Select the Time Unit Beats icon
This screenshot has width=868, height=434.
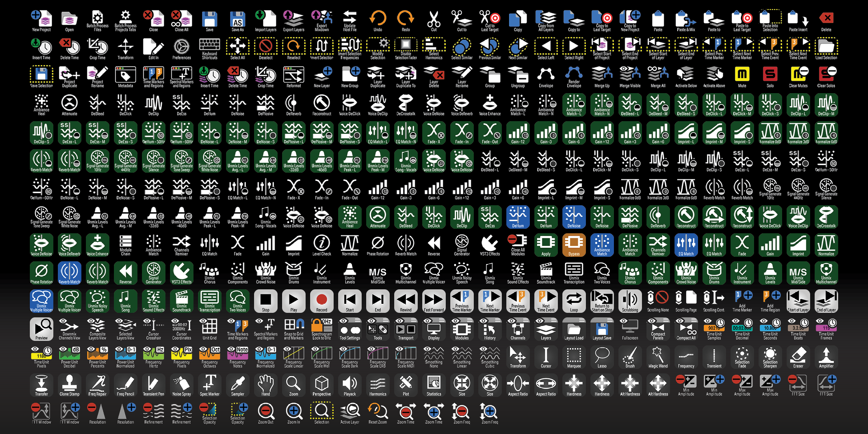click(x=798, y=329)
